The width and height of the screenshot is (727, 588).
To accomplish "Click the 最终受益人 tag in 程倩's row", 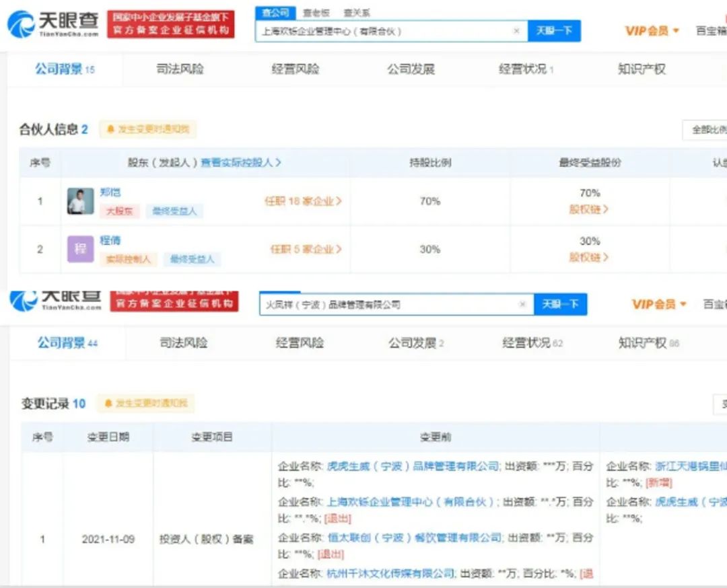I will click(192, 259).
